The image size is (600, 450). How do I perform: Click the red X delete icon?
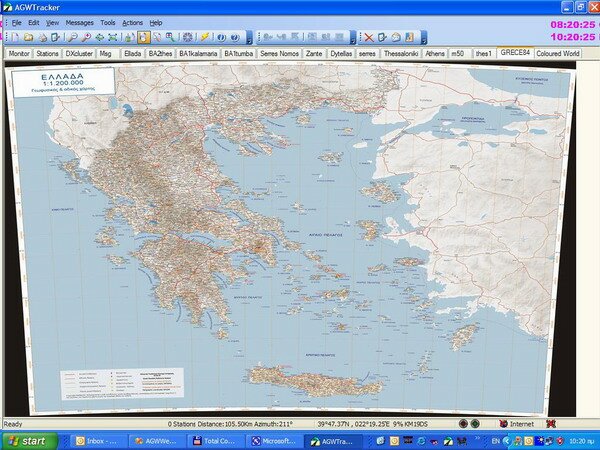click(x=369, y=38)
